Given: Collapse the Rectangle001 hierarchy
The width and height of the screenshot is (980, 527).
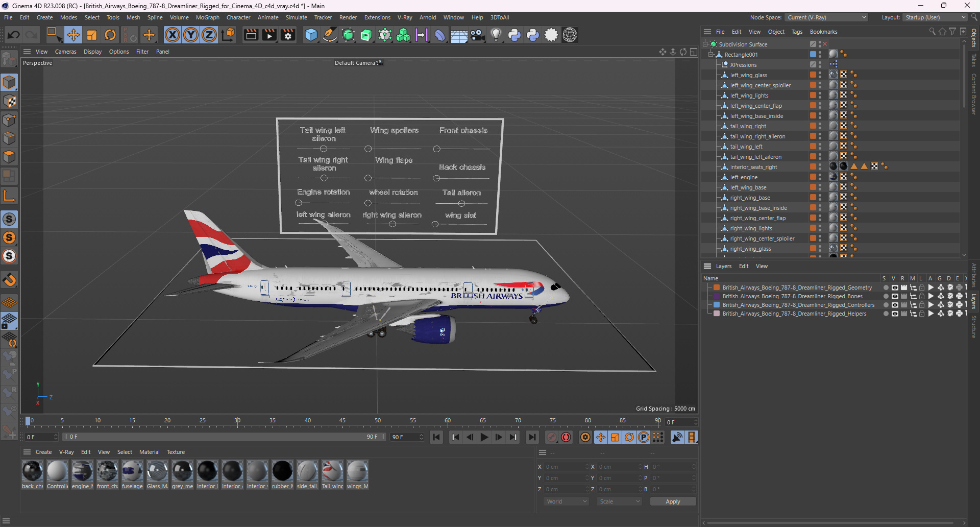Looking at the screenshot, I should 711,55.
